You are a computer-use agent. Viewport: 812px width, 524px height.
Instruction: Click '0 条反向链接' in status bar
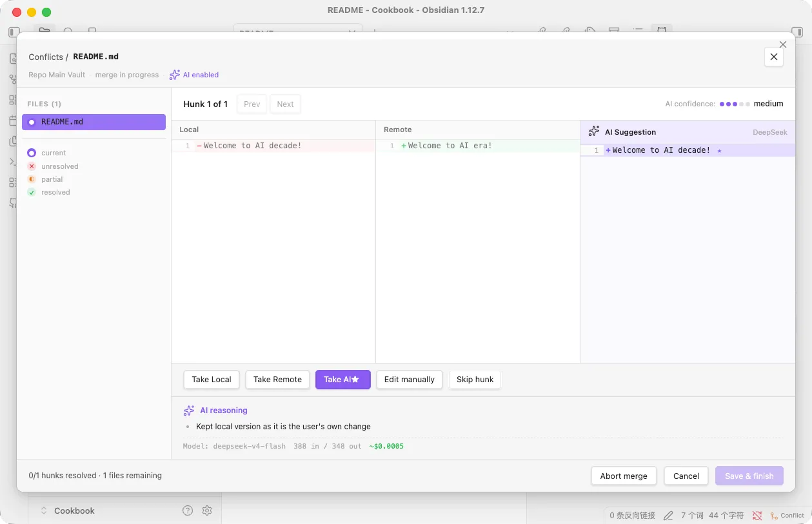tap(632, 516)
